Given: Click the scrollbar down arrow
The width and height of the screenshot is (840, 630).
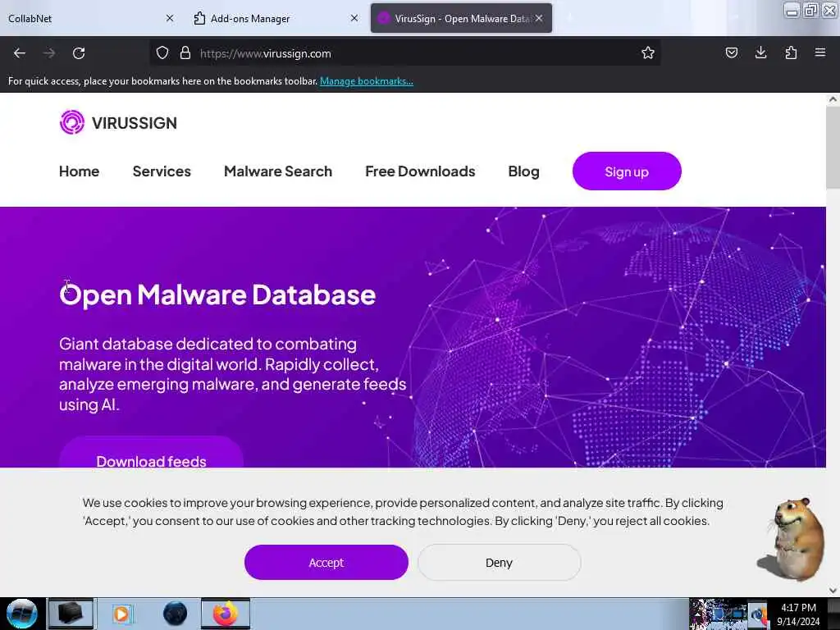Looking at the screenshot, I should (x=833, y=591).
